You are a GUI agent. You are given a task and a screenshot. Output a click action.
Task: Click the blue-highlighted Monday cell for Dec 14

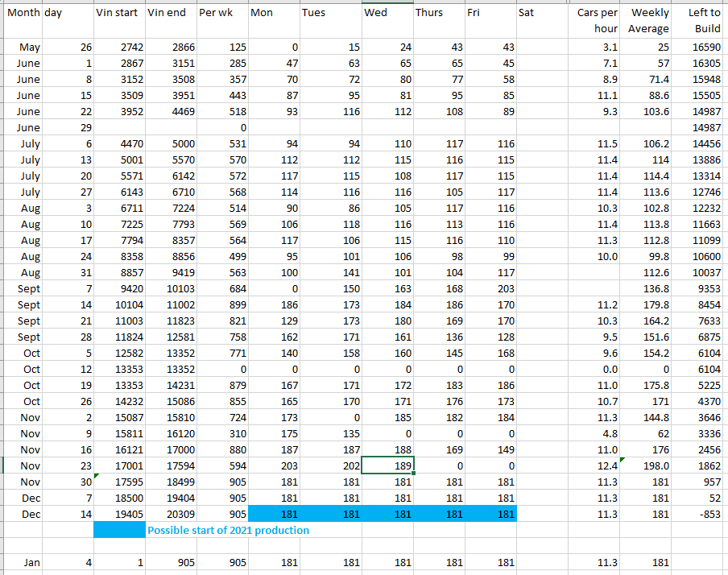point(274,514)
